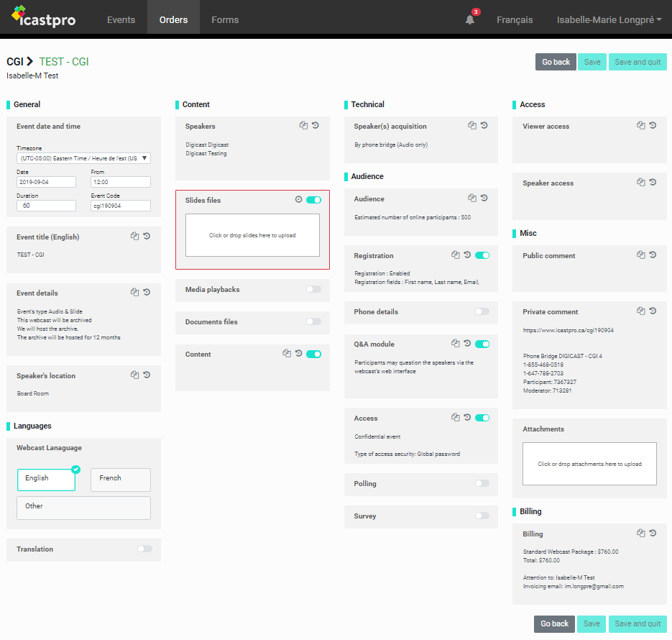
Task: Click the notification bell icon
Action: click(x=470, y=20)
